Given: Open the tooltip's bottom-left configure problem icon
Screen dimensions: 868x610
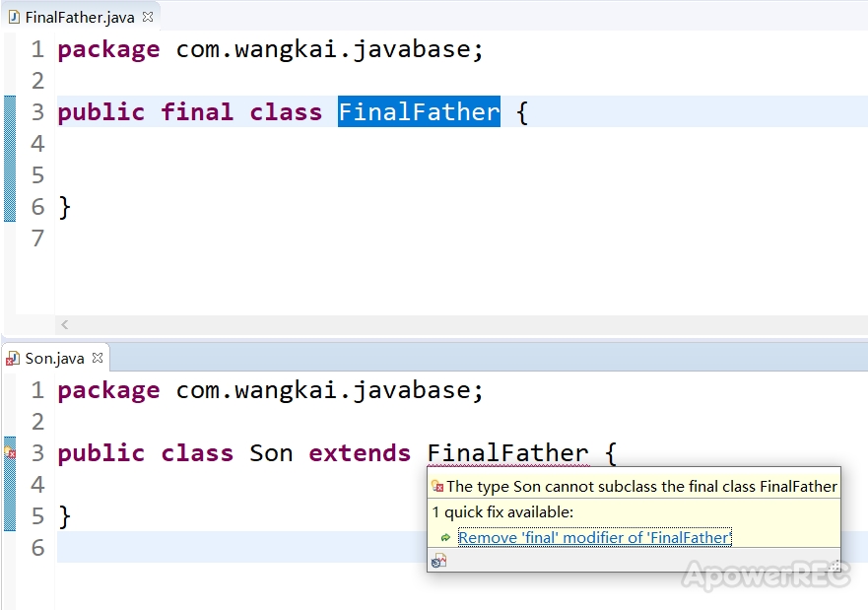Looking at the screenshot, I should click(x=439, y=562).
